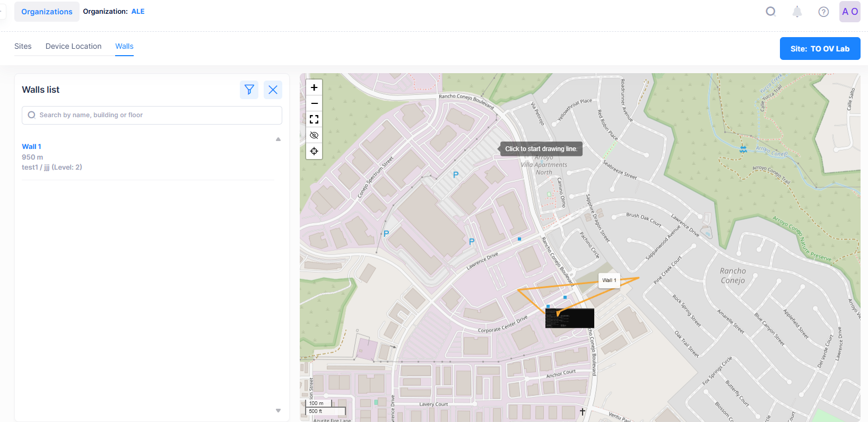The height and width of the screenshot is (422, 868).
Task: Open the search magnifier icon in header
Action: (770, 12)
